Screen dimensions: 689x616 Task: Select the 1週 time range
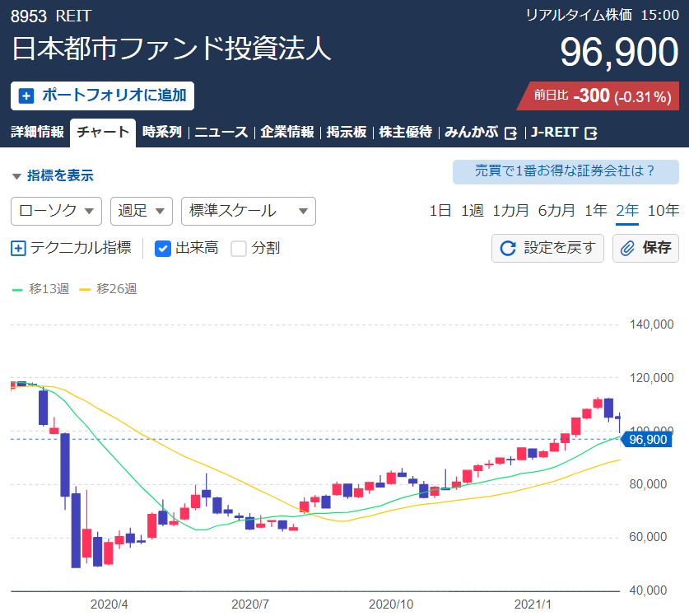[x=473, y=211]
